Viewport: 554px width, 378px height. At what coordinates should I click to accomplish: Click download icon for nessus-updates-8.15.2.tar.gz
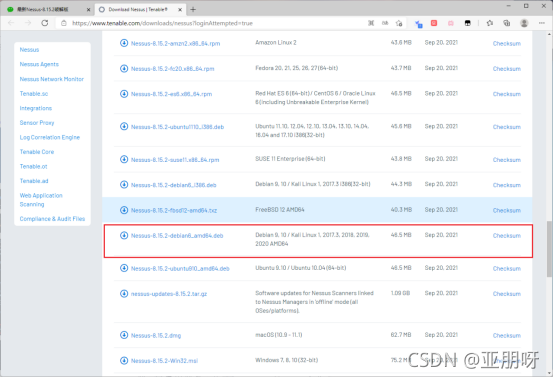coord(124,294)
